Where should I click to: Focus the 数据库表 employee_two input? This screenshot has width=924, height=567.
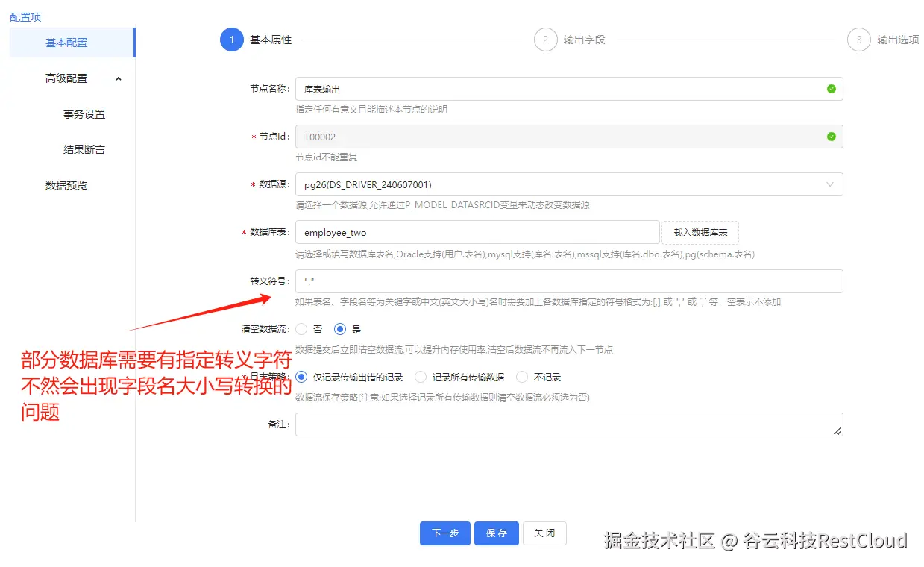pos(477,232)
